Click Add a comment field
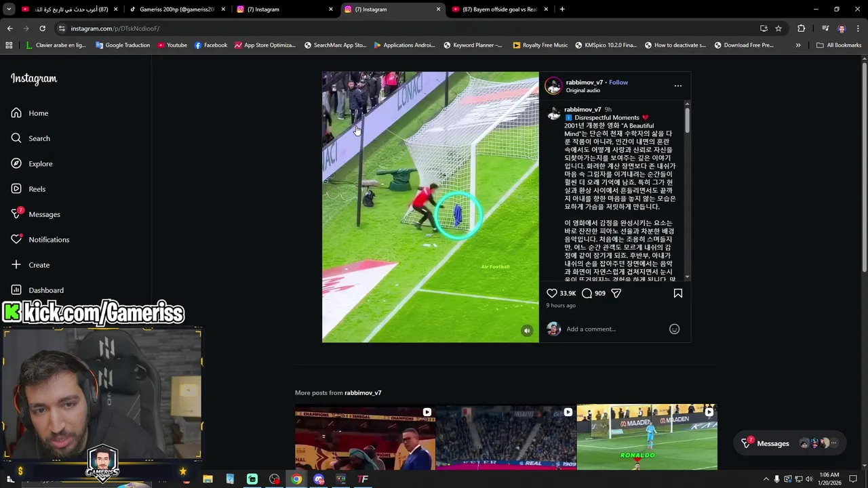The width and height of the screenshot is (868, 488). pos(614,329)
